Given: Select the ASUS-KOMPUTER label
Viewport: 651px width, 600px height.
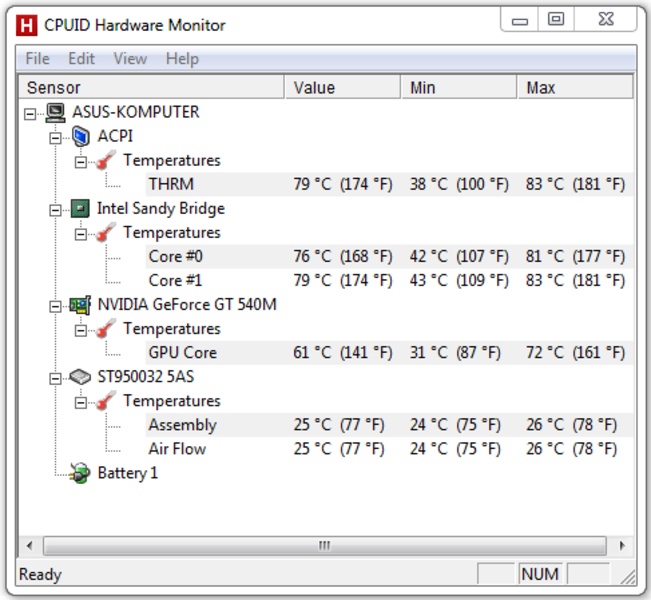Looking at the screenshot, I should pos(136,112).
